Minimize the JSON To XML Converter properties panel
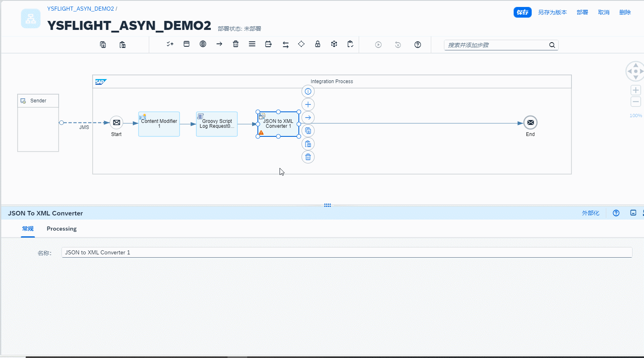This screenshot has height=358, width=644. (x=633, y=213)
